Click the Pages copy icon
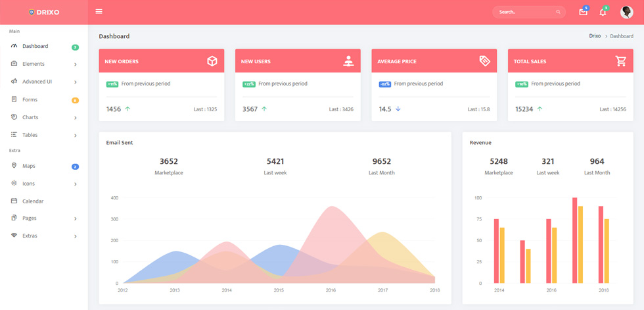This screenshot has height=310, width=644. 14,217
